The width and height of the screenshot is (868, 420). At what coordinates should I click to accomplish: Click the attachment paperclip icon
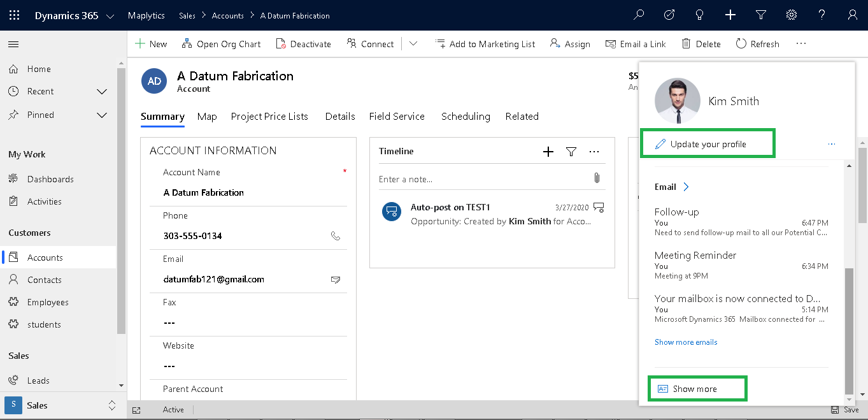tap(597, 178)
